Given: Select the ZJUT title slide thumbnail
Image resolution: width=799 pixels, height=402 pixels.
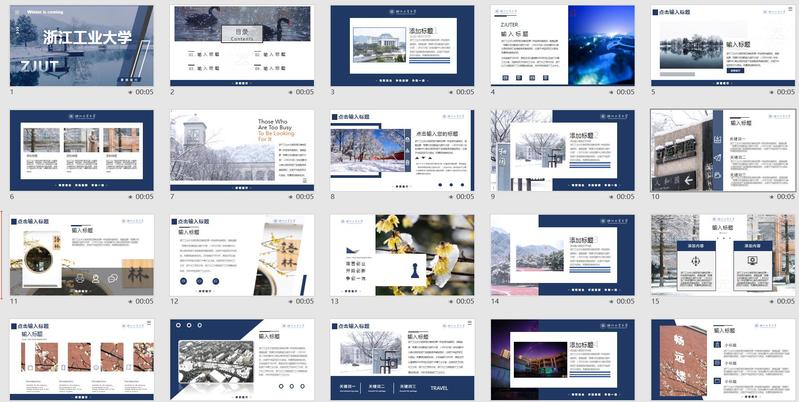Looking at the screenshot, I should click(x=82, y=45).
